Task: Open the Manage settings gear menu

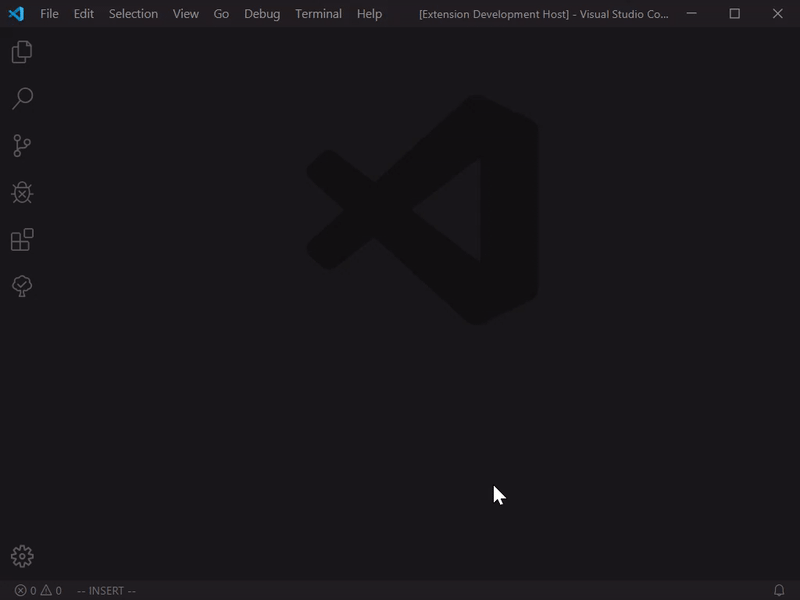Action: (23, 554)
